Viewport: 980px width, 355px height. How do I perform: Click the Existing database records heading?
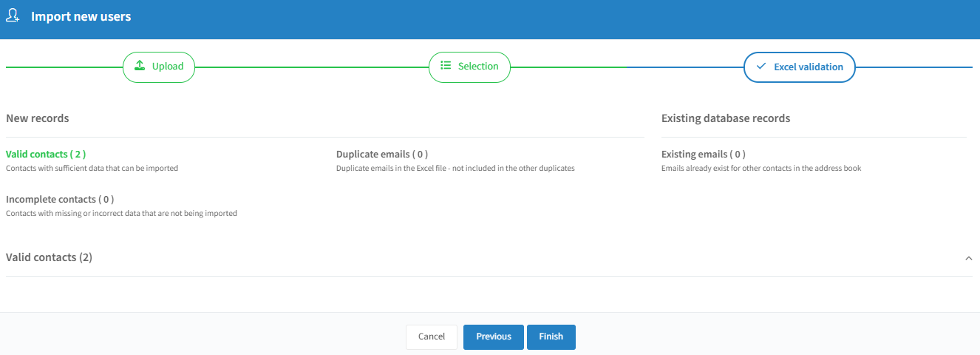pos(726,118)
